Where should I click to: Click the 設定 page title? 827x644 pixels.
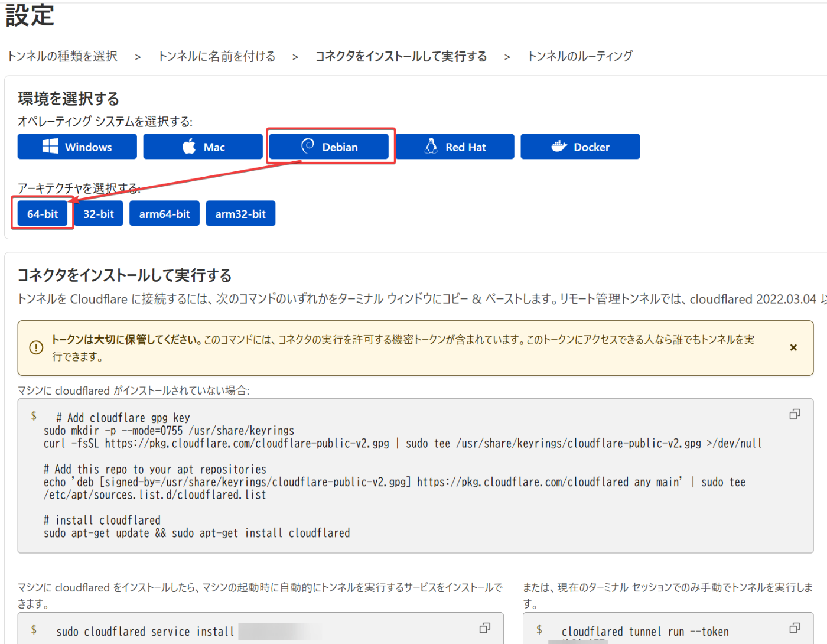tap(30, 15)
